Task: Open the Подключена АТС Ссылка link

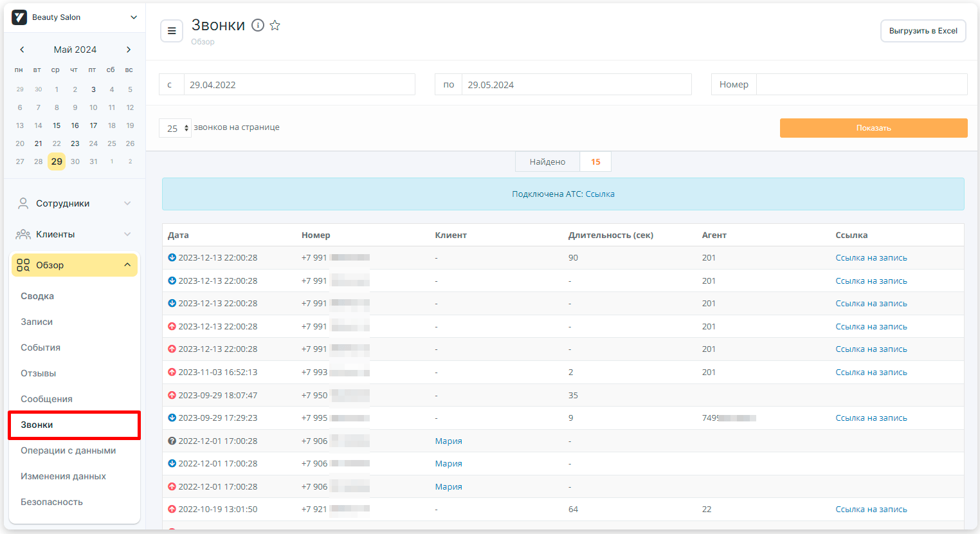Action: tap(600, 194)
